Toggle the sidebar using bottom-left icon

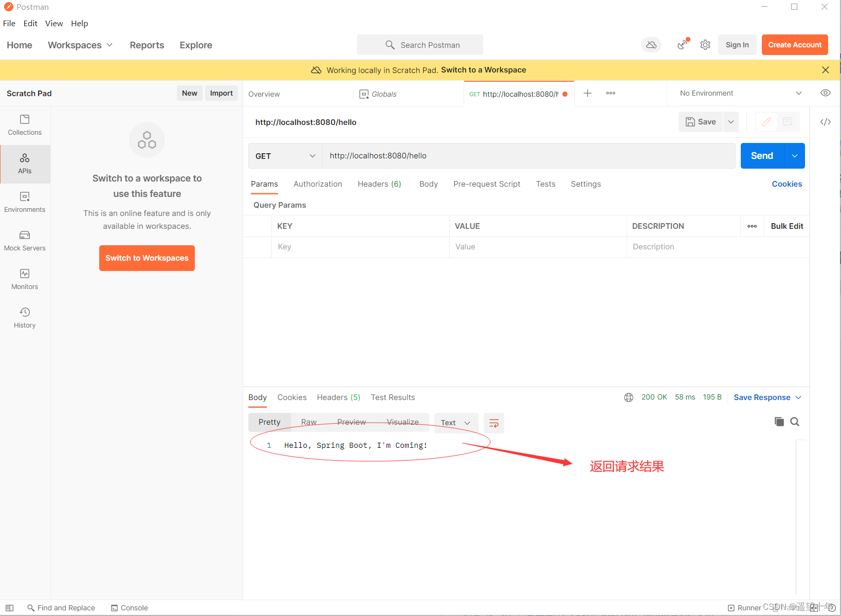pos(9,608)
